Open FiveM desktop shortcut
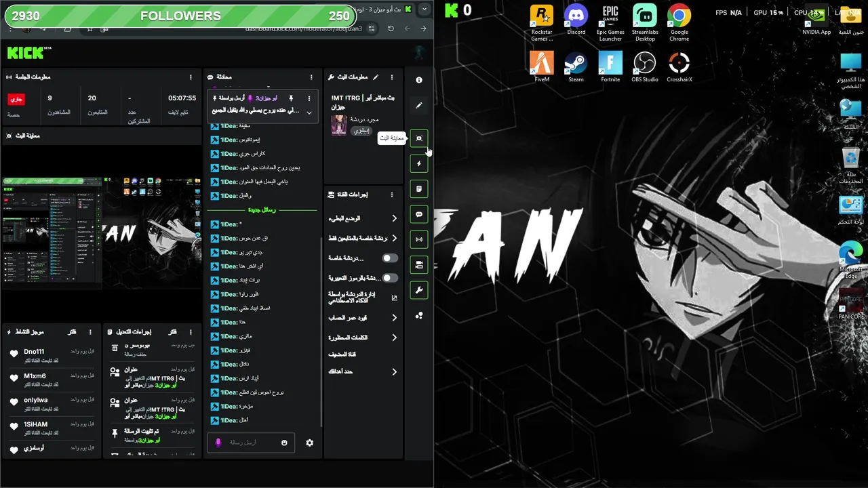This screenshot has height=488, width=868. [x=541, y=67]
